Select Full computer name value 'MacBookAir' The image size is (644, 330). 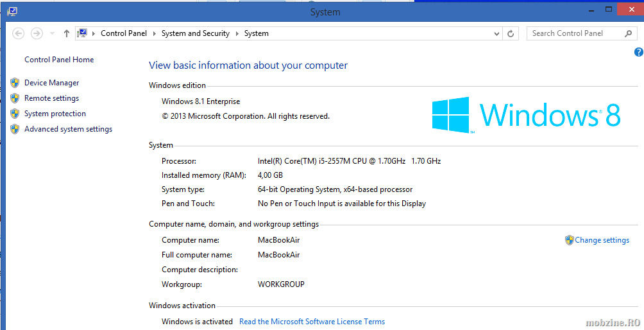(279, 255)
